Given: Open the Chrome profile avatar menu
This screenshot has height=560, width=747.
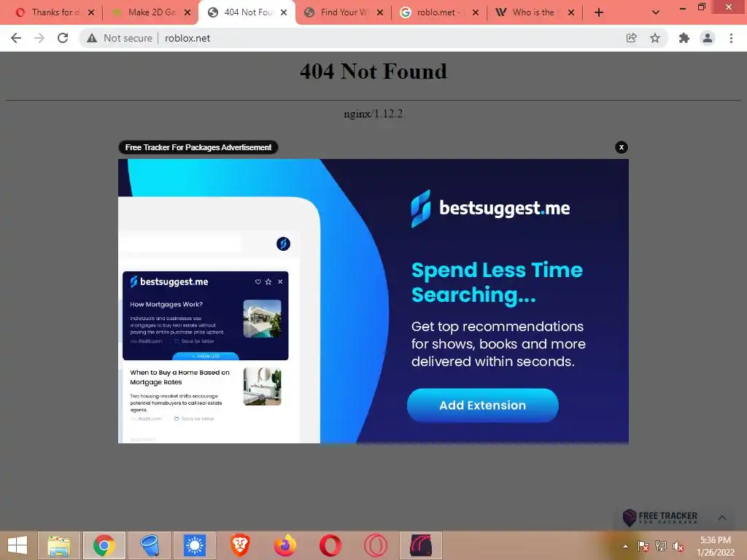Looking at the screenshot, I should 708,38.
